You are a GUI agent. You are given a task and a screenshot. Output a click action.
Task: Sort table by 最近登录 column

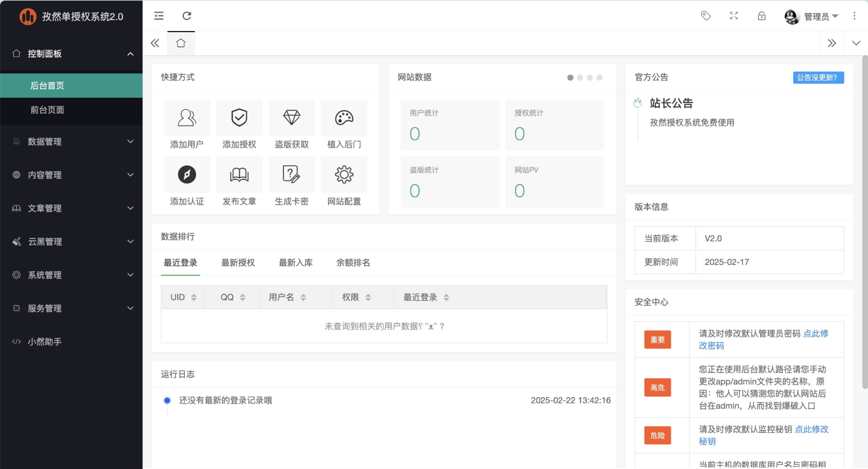tap(447, 297)
